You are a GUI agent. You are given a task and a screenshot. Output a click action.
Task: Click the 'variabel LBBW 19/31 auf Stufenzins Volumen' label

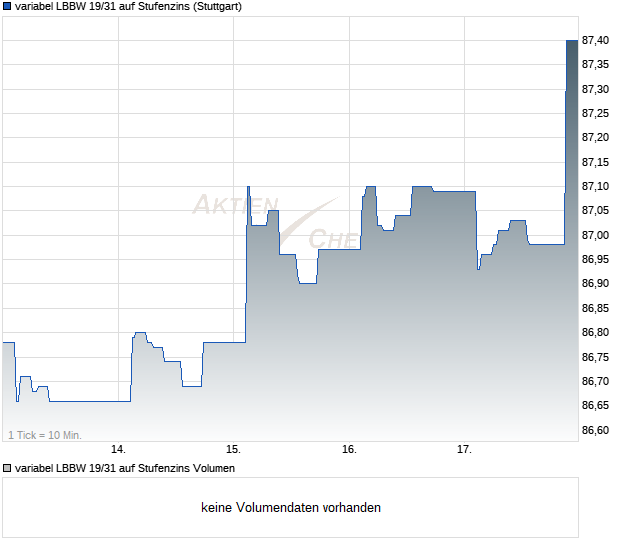tap(125, 468)
